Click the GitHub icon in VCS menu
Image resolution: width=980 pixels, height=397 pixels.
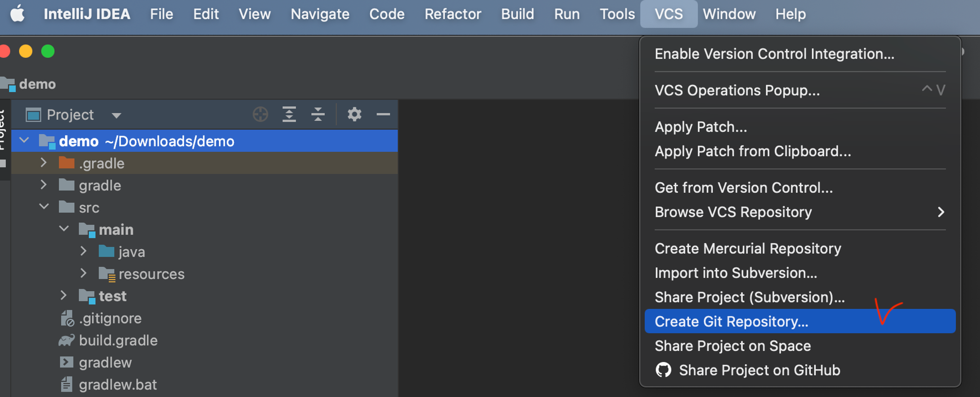point(663,370)
